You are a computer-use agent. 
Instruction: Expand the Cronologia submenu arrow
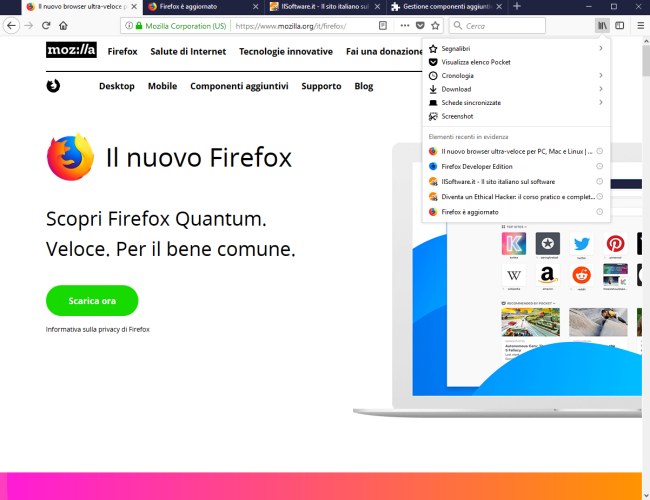click(601, 75)
